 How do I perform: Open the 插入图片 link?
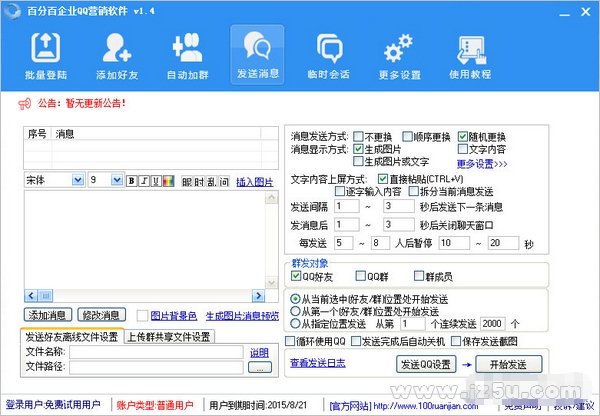coord(254,182)
